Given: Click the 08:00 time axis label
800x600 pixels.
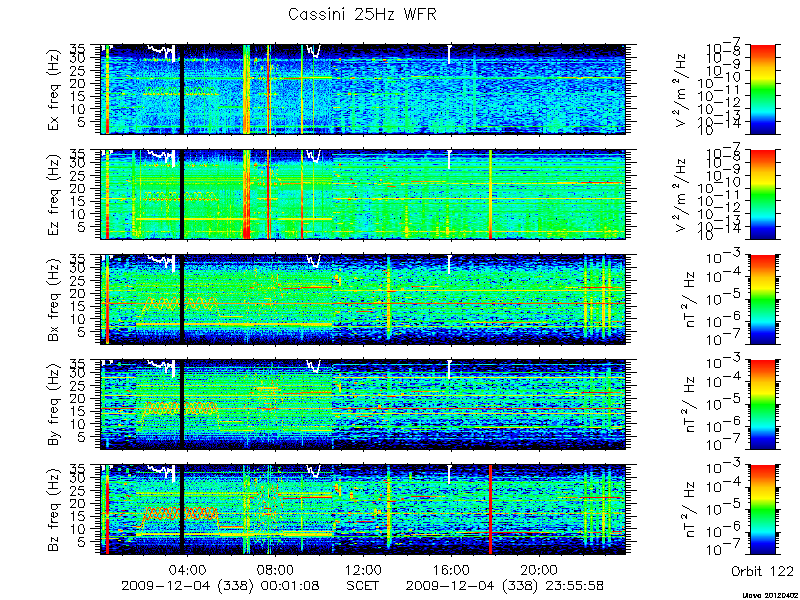Looking at the screenshot, I should pos(276,569).
